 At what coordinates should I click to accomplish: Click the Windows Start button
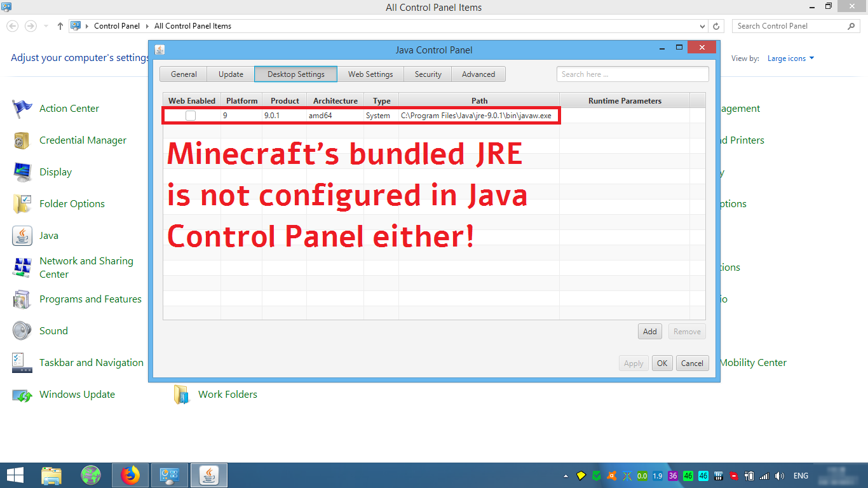click(x=15, y=475)
